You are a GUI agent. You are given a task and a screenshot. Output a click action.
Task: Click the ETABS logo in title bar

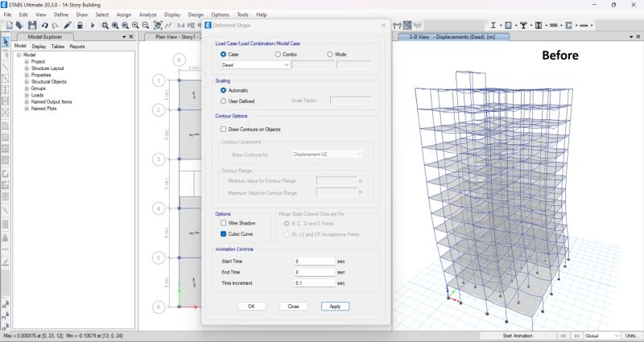pyautogui.click(x=4, y=5)
